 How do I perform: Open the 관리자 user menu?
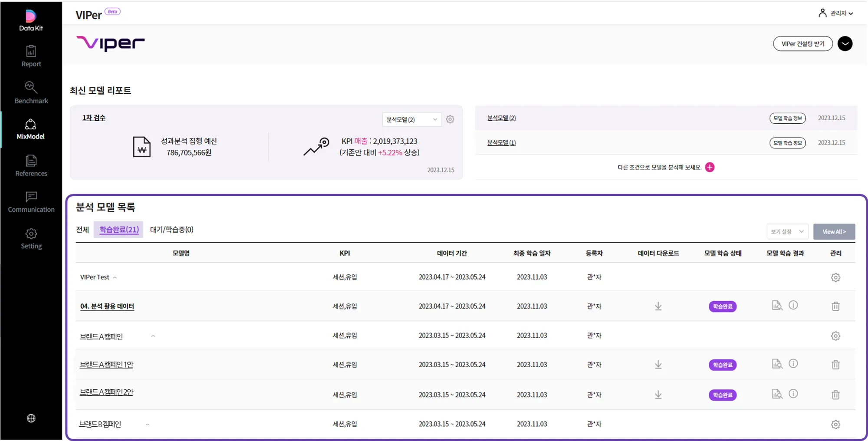tap(836, 13)
